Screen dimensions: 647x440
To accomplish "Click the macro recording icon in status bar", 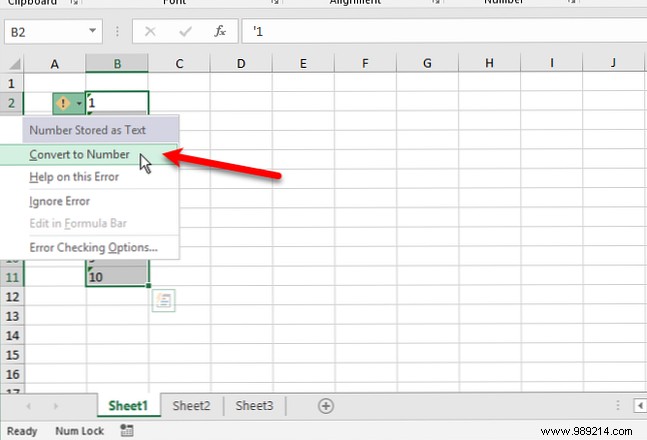I will 127,431.
